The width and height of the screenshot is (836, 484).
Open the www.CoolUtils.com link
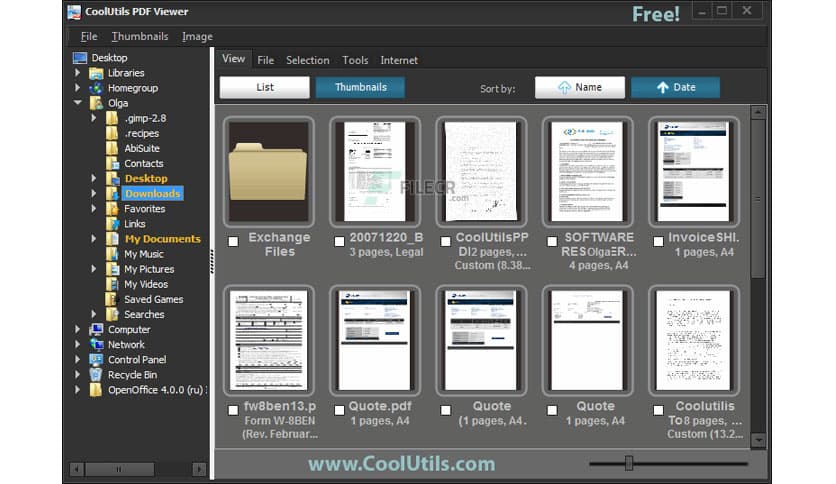pyautogui.click(x=401, y=464)
